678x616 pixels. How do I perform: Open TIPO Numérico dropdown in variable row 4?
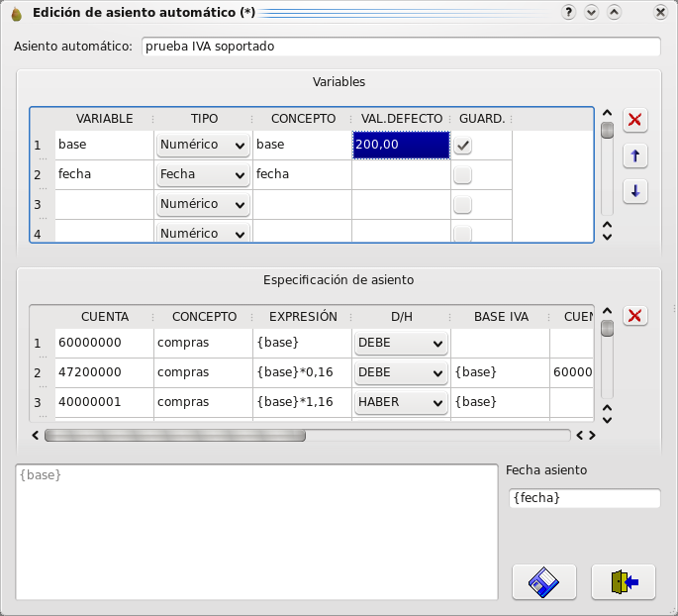point(203,233)
